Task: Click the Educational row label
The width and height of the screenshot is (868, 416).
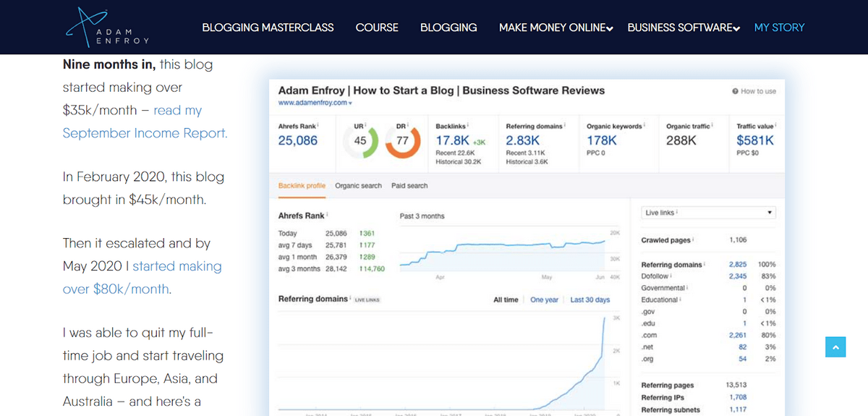Action: [x=660, y=300]
